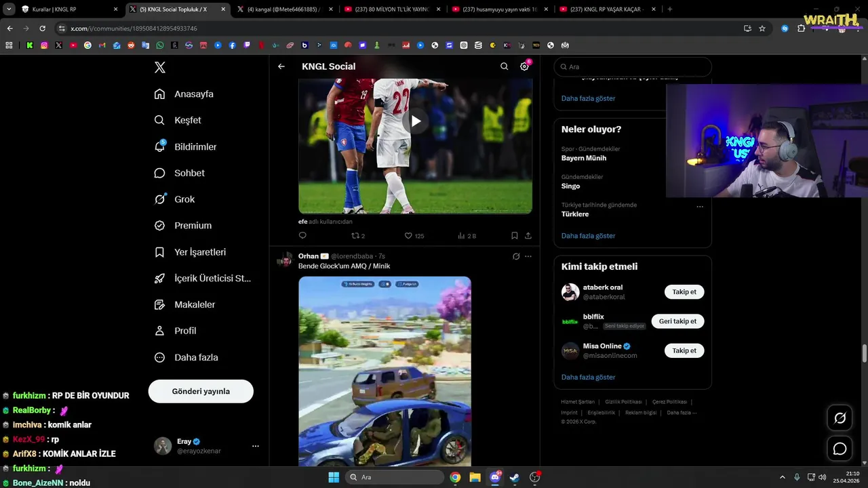Reload the page
868x488 pixels.
[42, 28]
